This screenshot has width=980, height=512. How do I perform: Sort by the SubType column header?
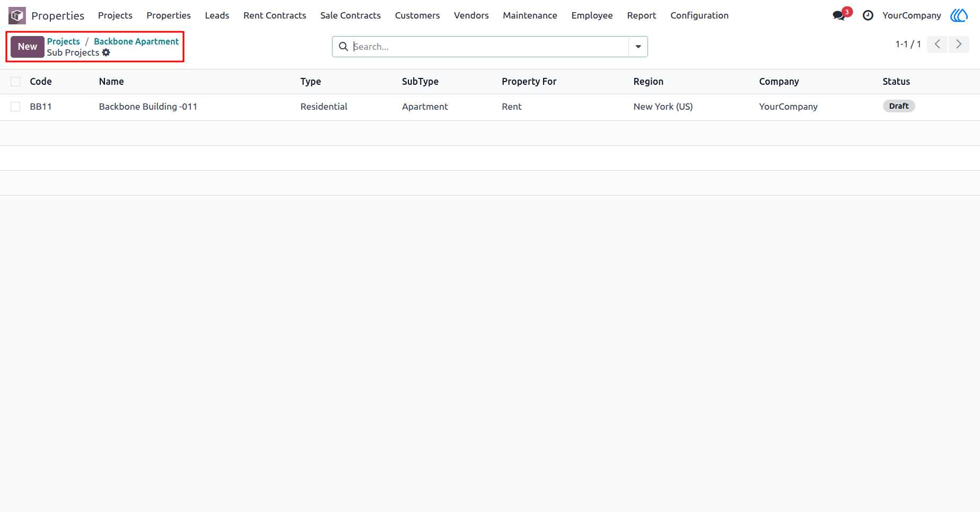point(420,82)
